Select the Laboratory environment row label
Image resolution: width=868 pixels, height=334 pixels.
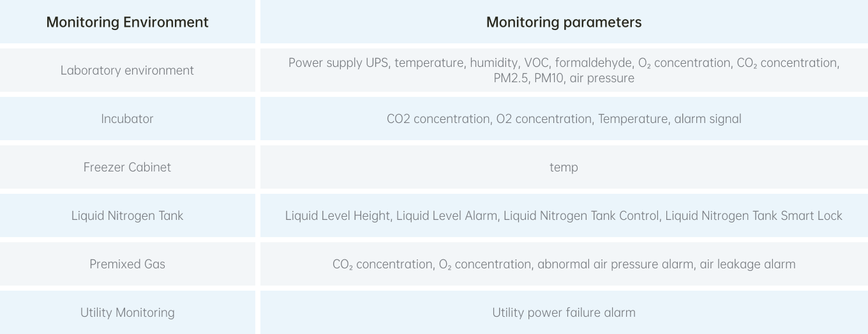tap(127, 70)
